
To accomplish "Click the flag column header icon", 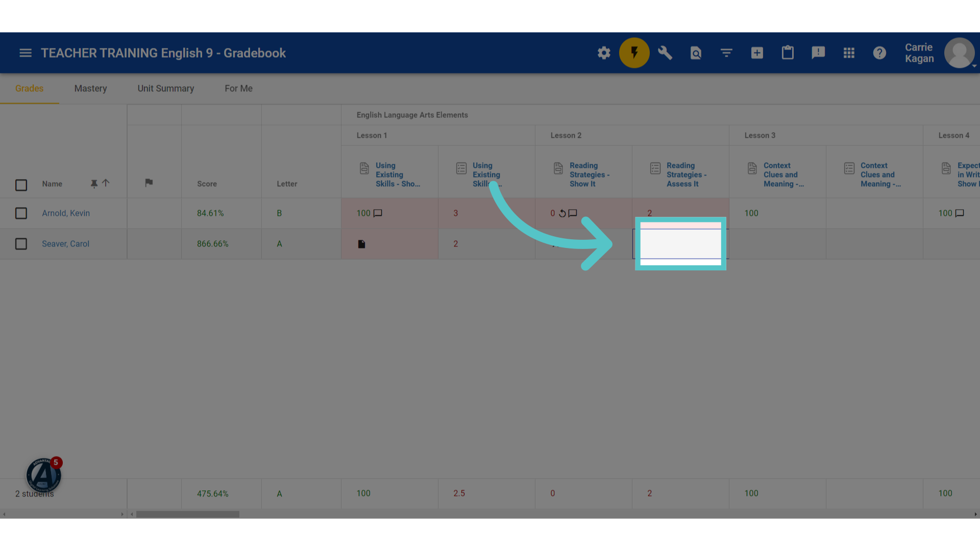I will 149,183.
